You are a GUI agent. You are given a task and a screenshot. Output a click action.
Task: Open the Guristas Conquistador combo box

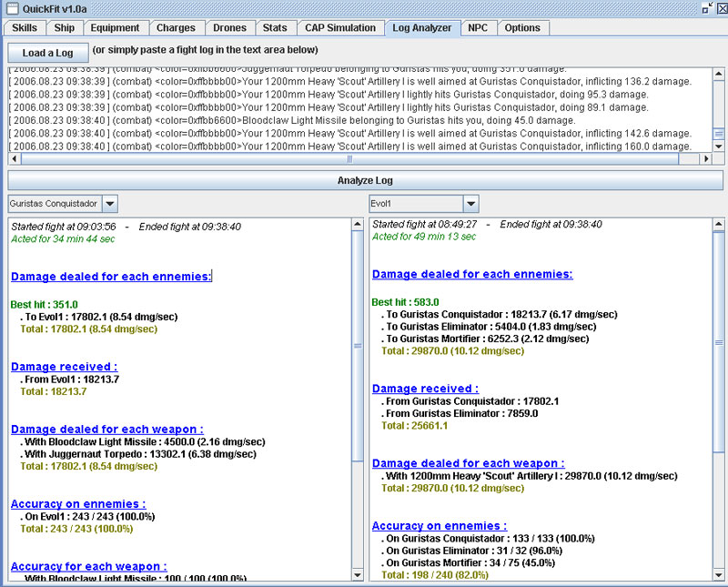[109, 203]
